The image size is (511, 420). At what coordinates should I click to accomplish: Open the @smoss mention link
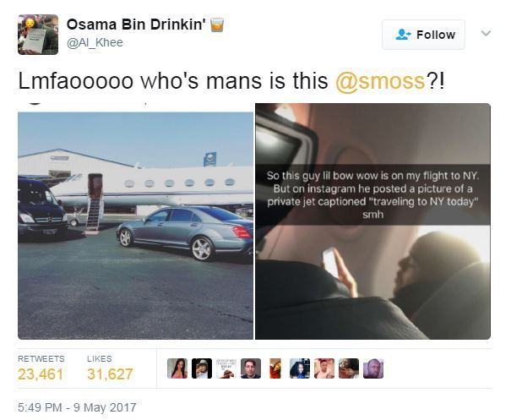380,80
